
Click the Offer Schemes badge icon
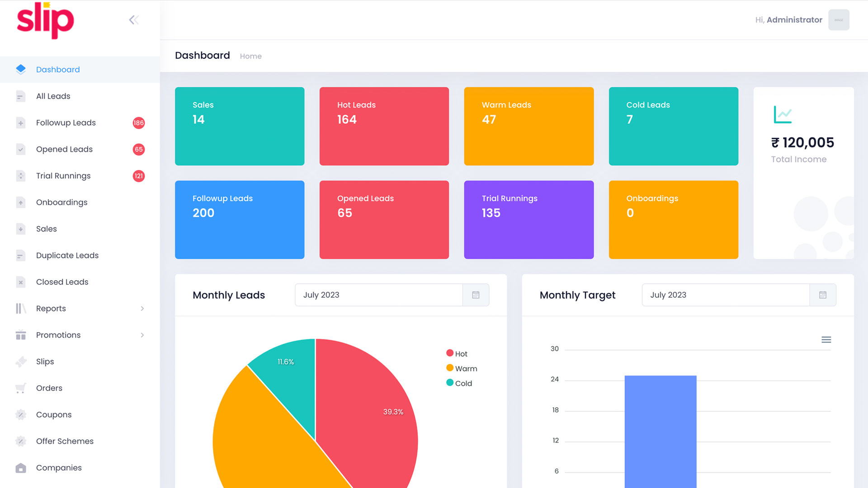pyautogui.click(x=21, y=441)
